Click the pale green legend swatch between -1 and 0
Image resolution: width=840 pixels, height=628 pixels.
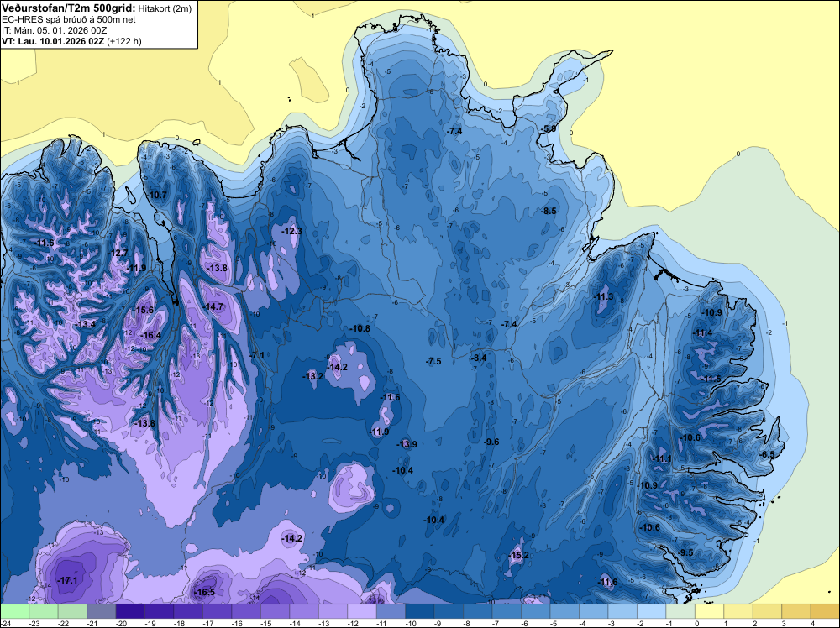point(681,611)
